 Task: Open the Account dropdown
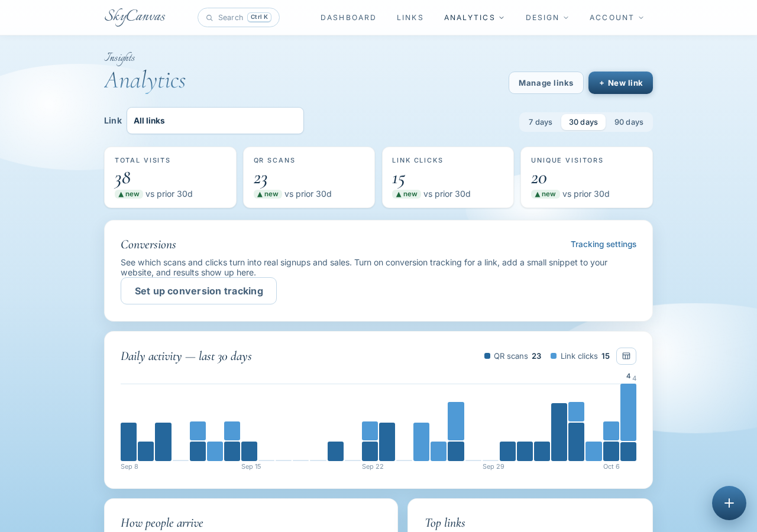617,18
